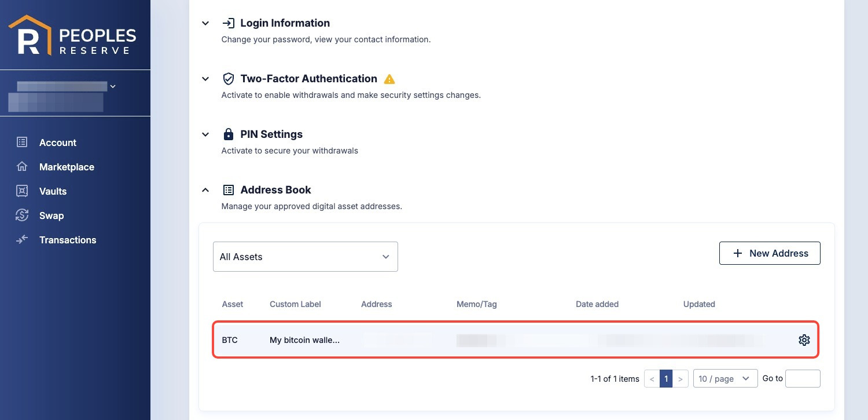Click the Go to page input field
Viewport: 868px width, 420px height.
[803, 378]
